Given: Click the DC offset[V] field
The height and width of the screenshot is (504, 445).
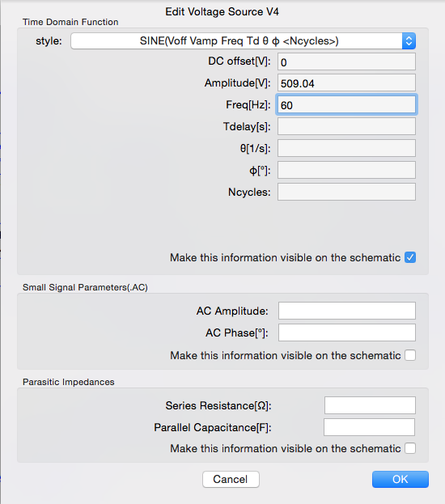Looking at the screenshot, I should 346,61.
